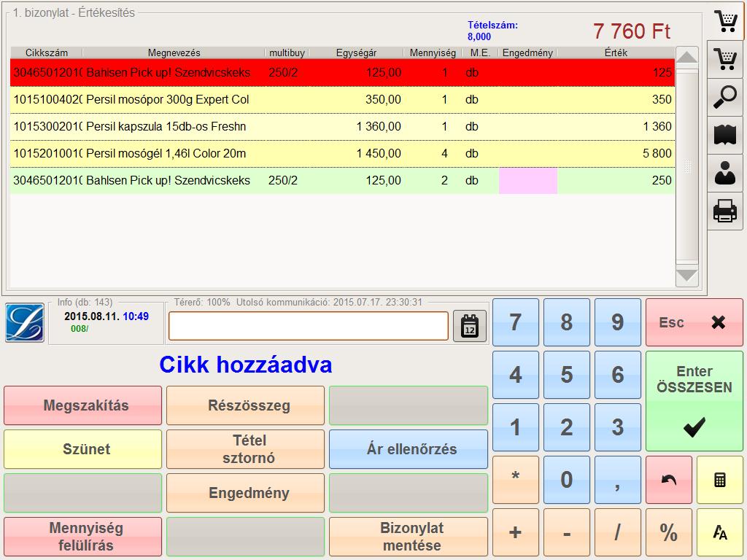Click the undo arrow button
The width and height of the screenshot is (747, 560).
669,480
